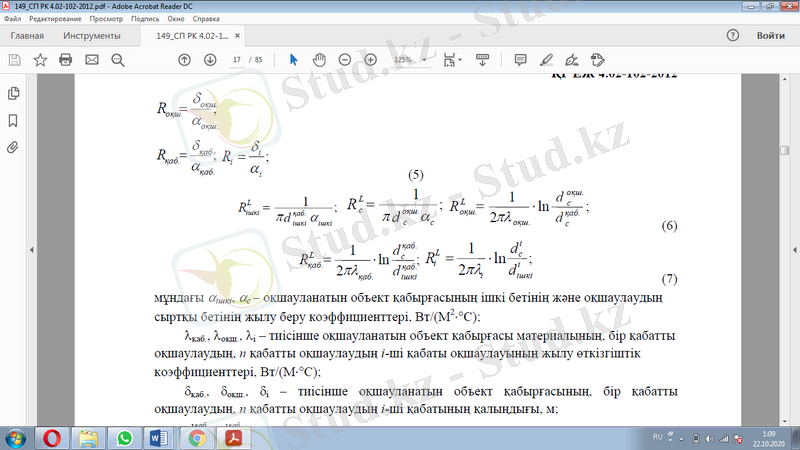800x450 pixels.
Task: Open the Редактирование menu
Action: tap(58, 19)
